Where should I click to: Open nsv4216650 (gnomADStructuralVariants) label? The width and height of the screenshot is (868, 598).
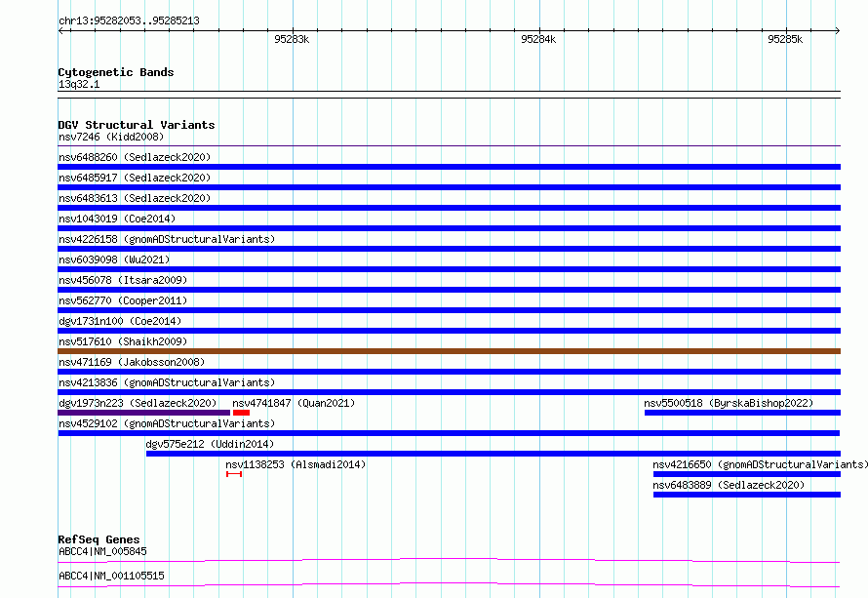[x=760, y=464]
